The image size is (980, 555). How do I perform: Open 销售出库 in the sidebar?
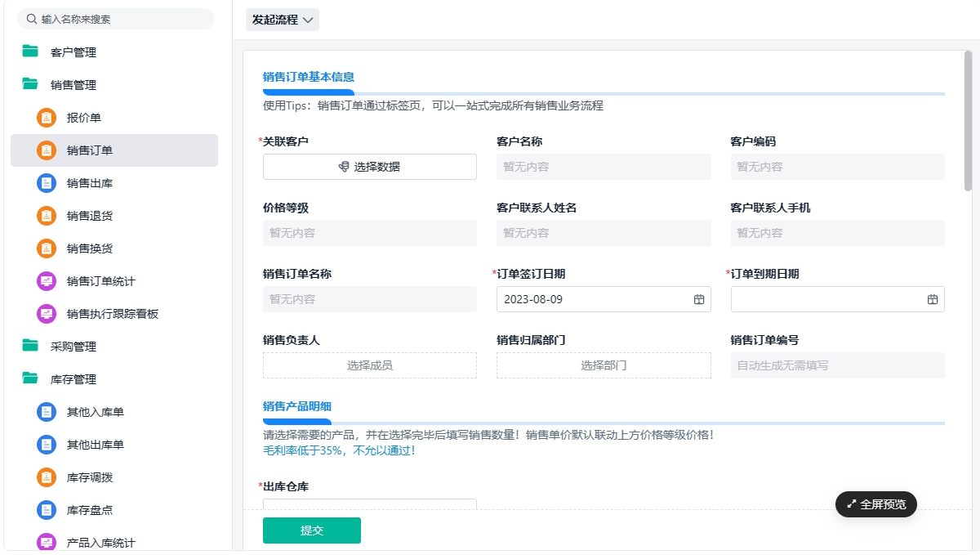point(114,183)
